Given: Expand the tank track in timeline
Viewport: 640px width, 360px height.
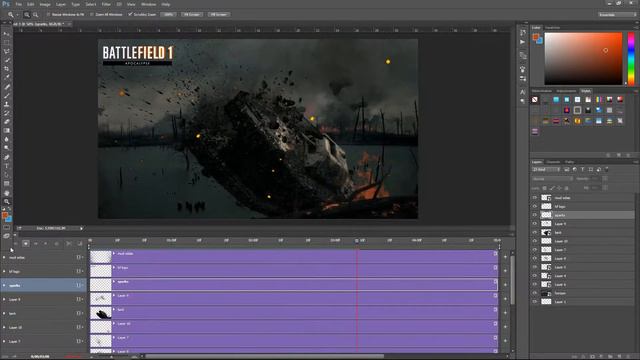Looking at the screenshot, I should (4, 313).
